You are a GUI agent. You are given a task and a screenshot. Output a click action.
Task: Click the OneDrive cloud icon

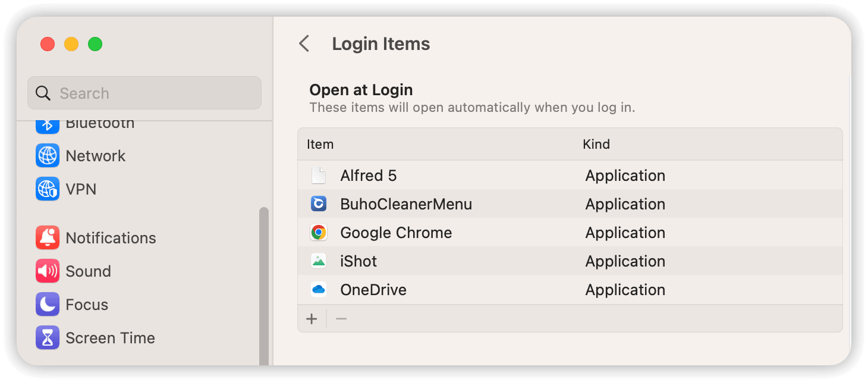tap(319, 290)
